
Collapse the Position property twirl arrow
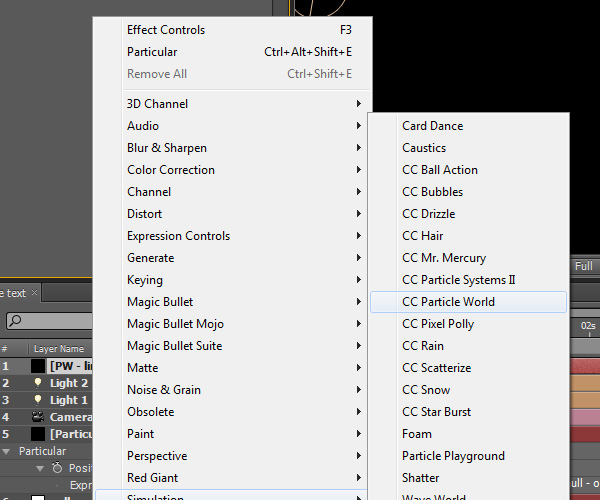pos(39,468)
